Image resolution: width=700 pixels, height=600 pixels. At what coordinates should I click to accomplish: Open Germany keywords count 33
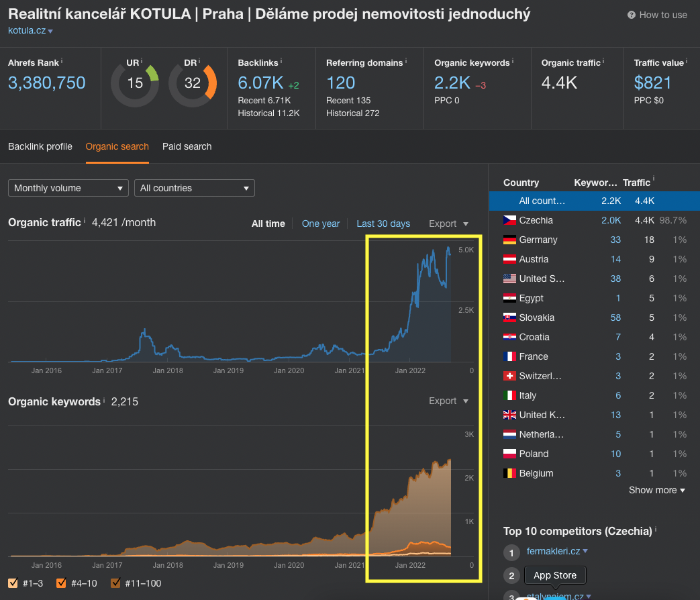click(x=615, y=240)
